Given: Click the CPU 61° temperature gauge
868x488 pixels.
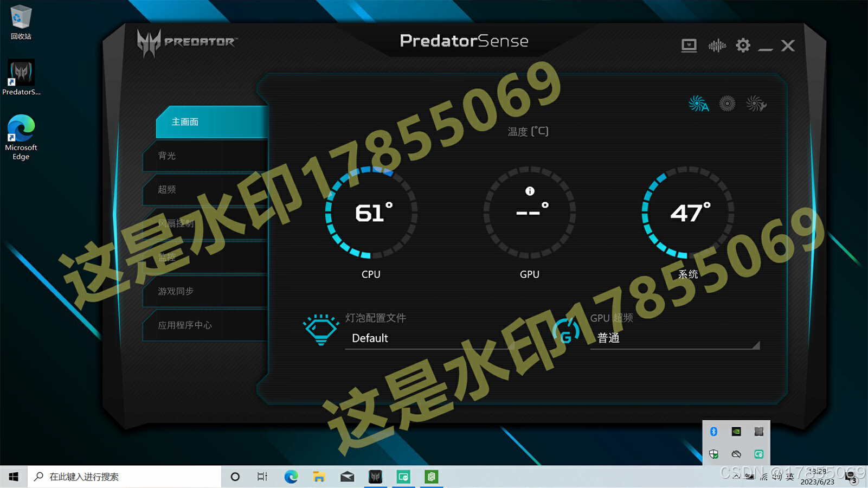Looking at the screenshot, I should 371,213.
